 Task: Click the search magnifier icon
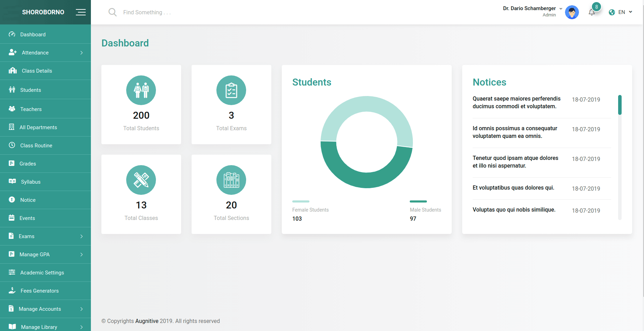(112, 12)
